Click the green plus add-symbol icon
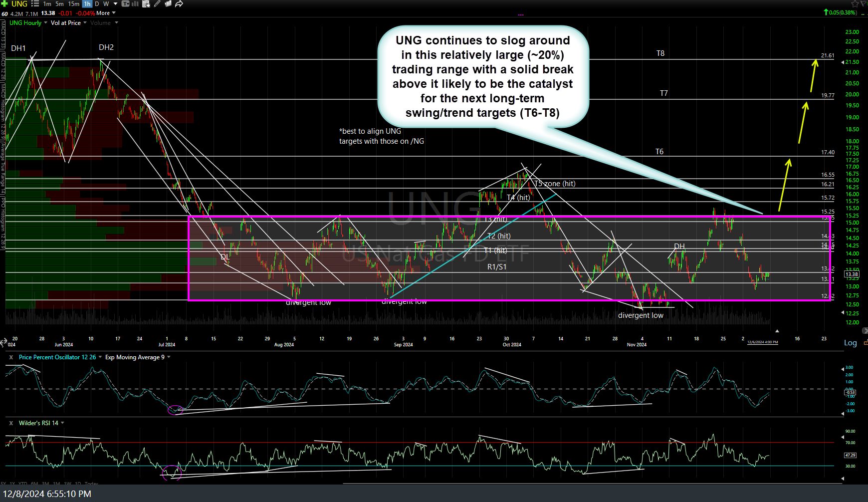This screenshot has width=868, height=502. (x=4, y=4)
